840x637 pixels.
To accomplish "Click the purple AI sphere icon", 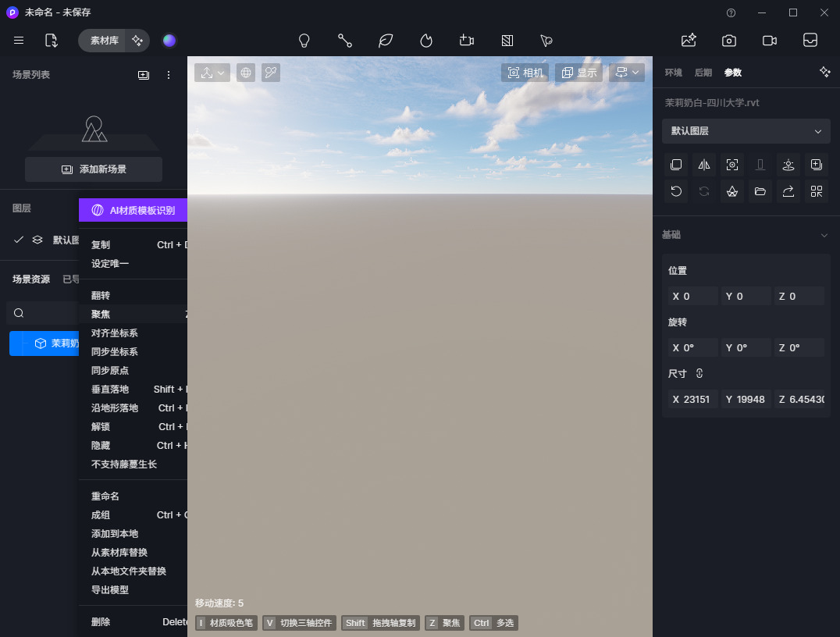I will point(169,41).
